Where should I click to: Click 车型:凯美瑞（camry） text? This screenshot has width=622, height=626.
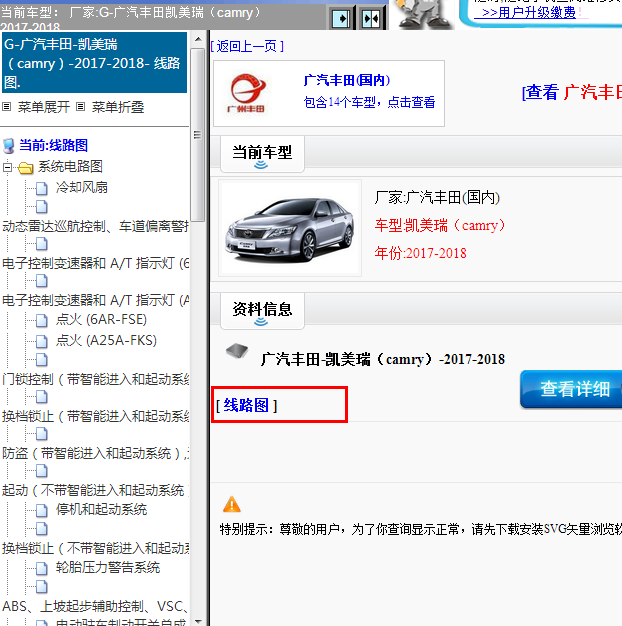[x=440, y=226]
